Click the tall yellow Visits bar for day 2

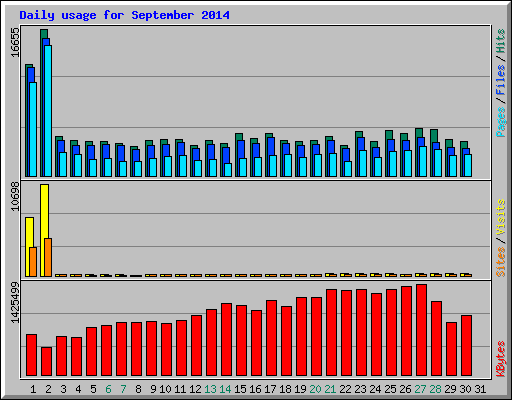(43, 230)
